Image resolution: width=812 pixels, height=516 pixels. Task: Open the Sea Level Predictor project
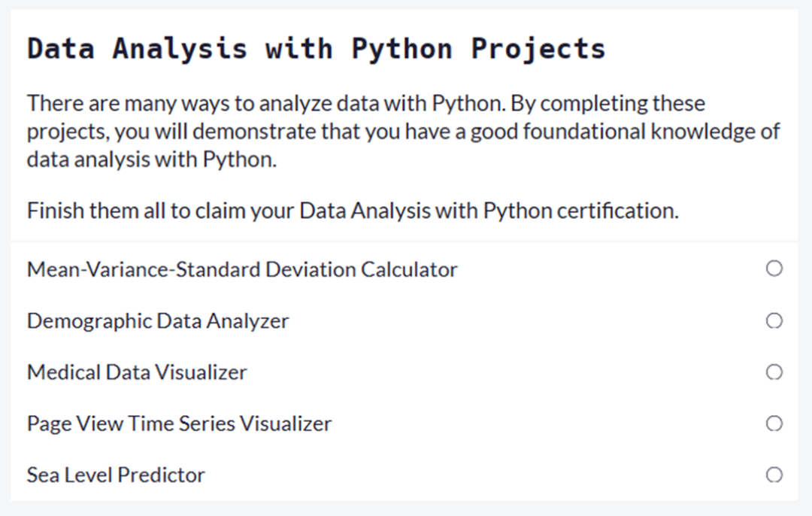116,475
